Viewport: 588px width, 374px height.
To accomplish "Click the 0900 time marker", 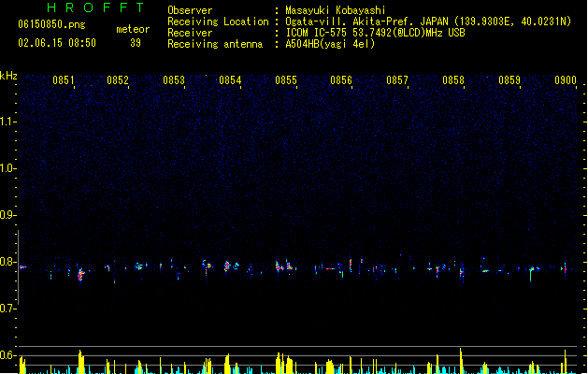I will click(566, 80).
